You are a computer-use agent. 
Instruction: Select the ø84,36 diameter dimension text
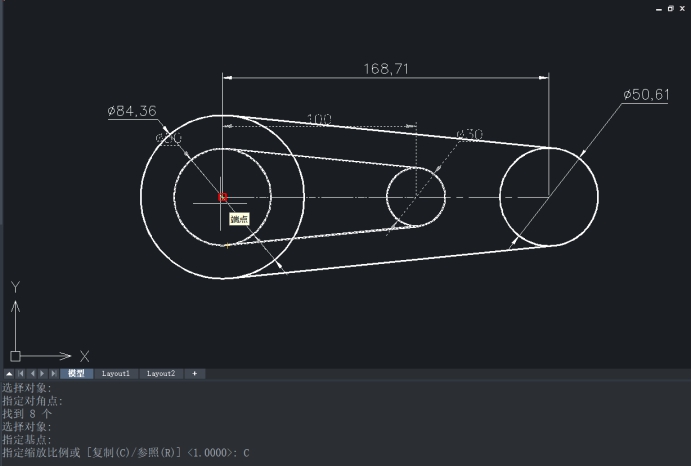click(x=131, y=111)
